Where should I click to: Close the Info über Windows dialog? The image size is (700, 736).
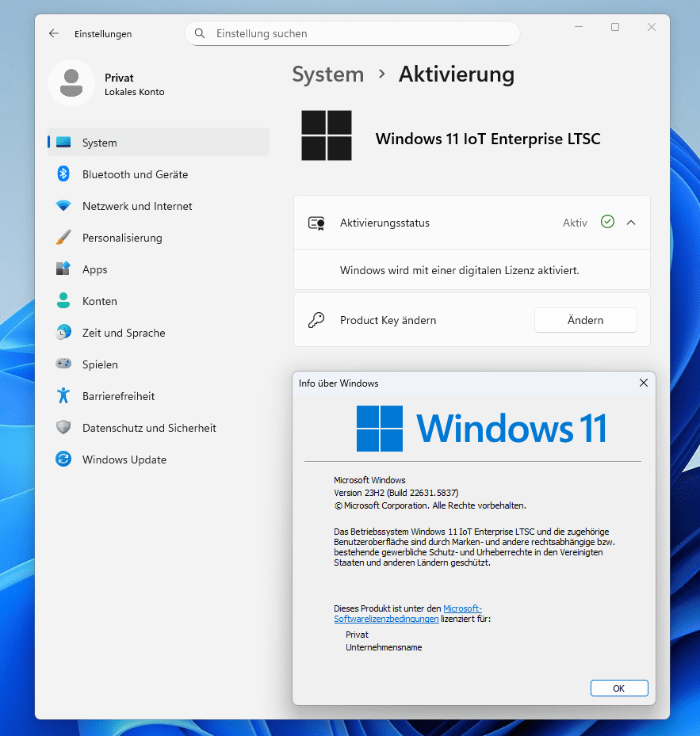click(x=644, y=383)
